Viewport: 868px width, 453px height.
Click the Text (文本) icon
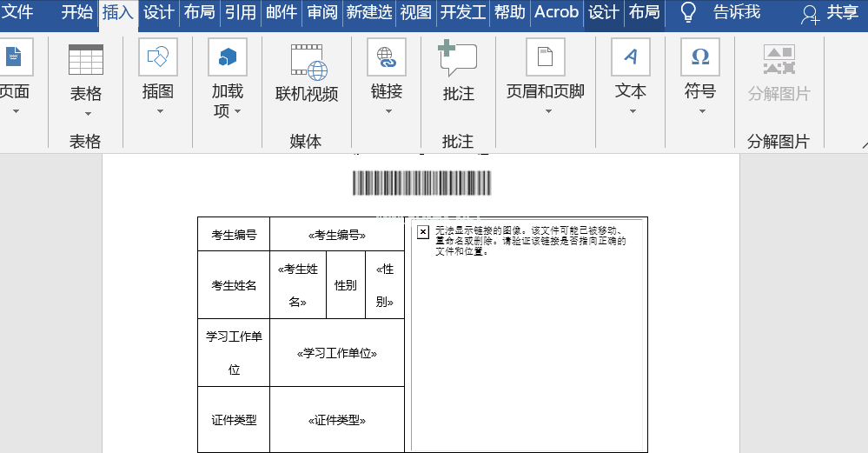click(x=631, y=57)
